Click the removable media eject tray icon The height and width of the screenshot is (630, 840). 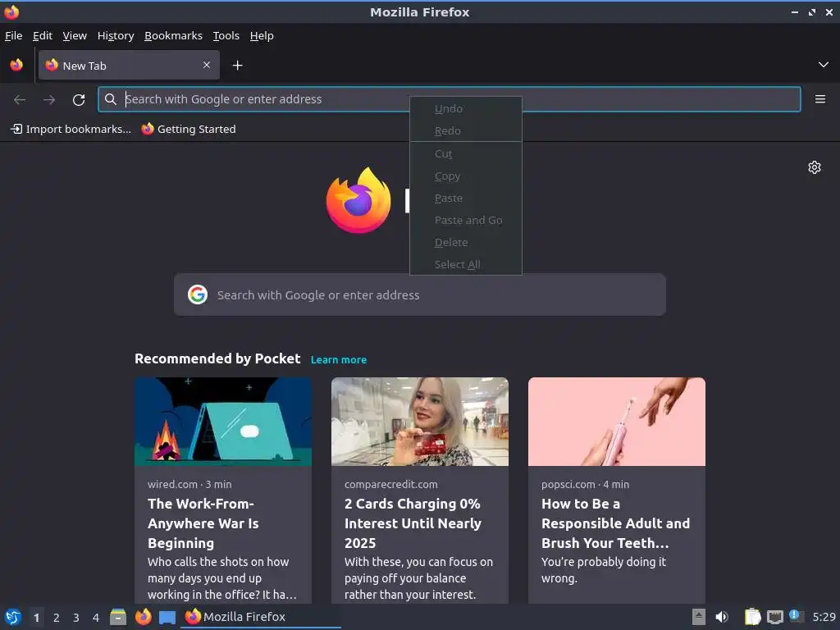[699, 617]
